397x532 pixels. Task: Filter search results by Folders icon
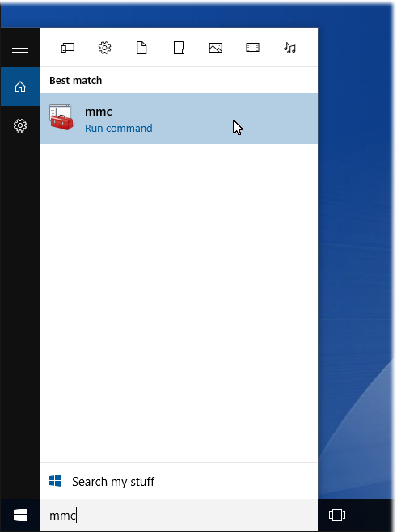click(179, 48)
